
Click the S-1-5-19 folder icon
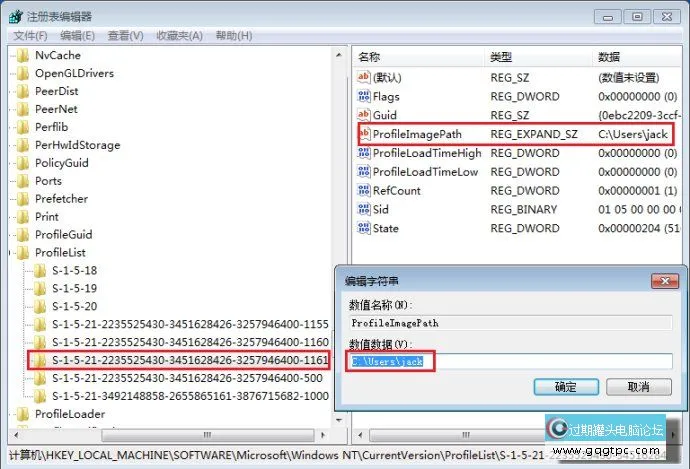point(40,289)
